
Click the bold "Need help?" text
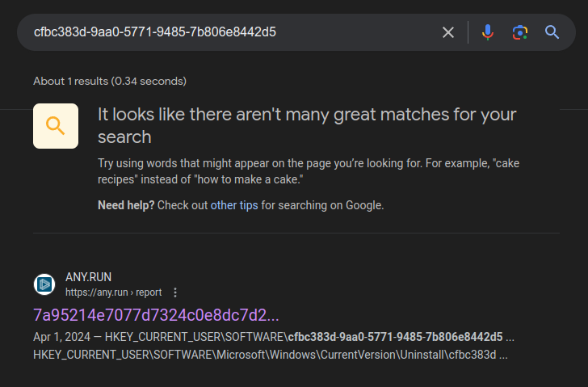(x=126, y=205)
